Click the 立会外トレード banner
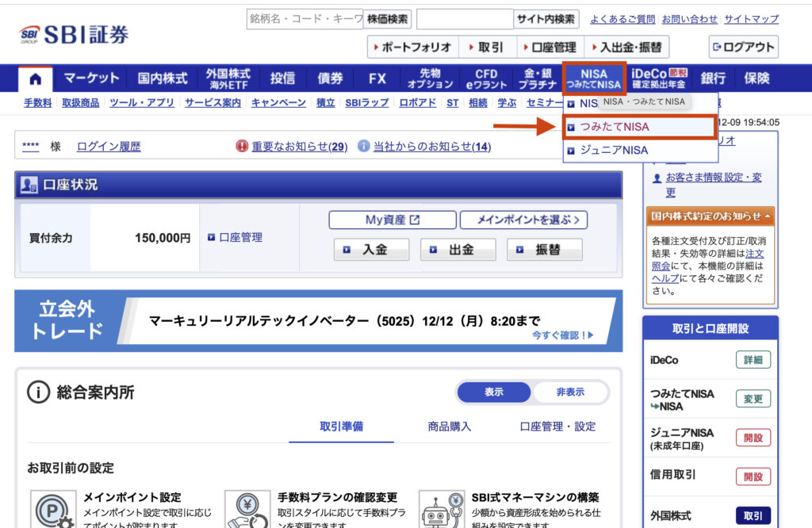Viewport: 812px width, 528px height. (x=319, y=321)
